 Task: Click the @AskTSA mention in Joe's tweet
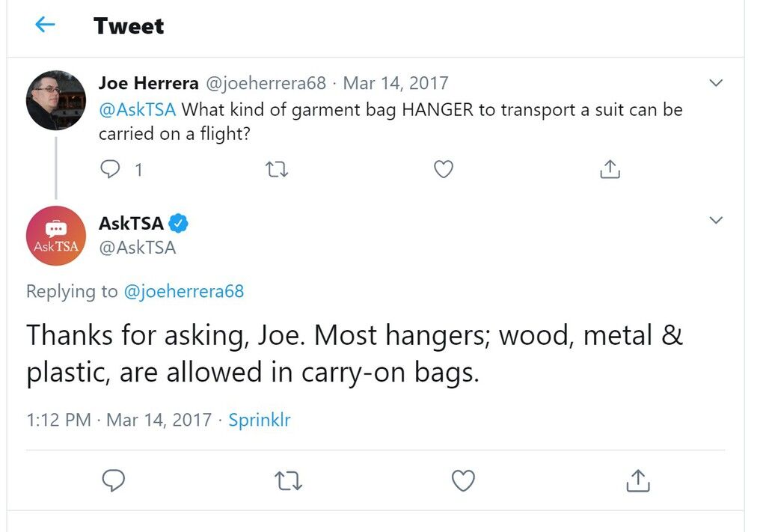pos(138,109)
